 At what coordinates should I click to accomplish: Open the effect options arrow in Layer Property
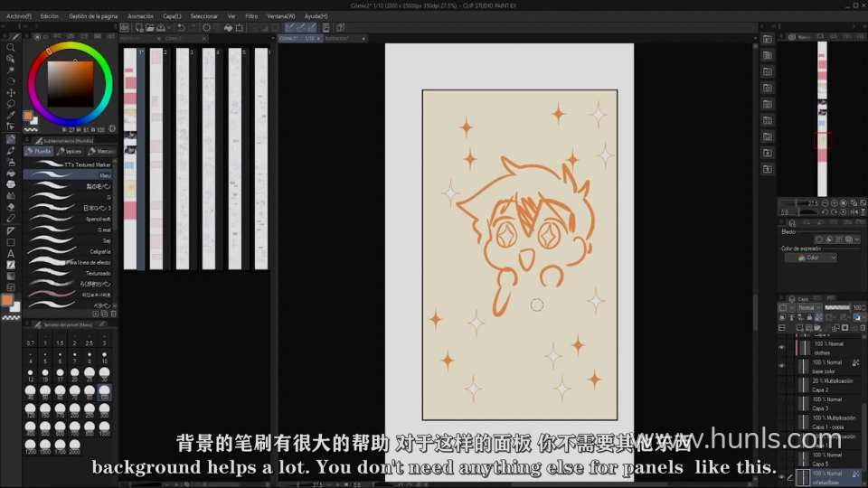857,239
